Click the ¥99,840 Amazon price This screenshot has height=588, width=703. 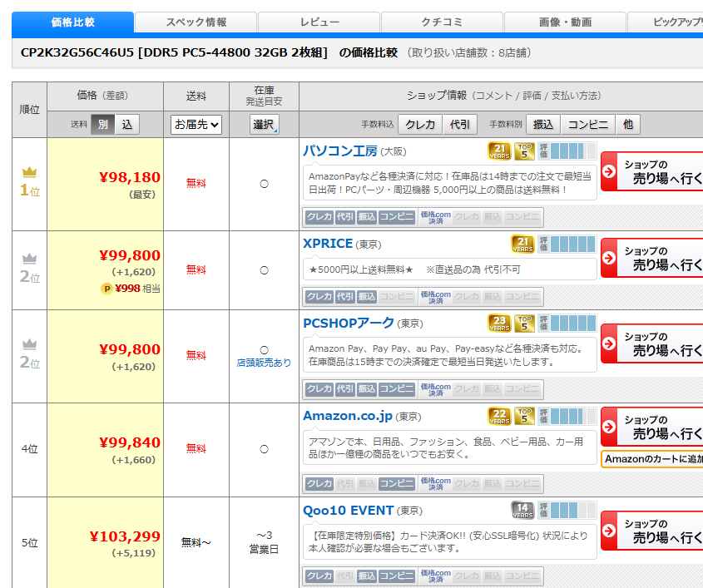pos(130,442)
